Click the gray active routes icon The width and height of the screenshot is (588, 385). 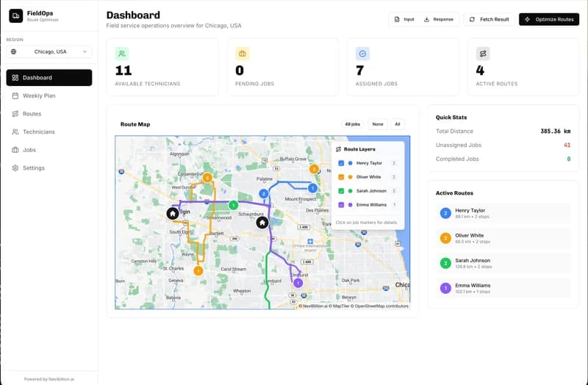[482, 54]
